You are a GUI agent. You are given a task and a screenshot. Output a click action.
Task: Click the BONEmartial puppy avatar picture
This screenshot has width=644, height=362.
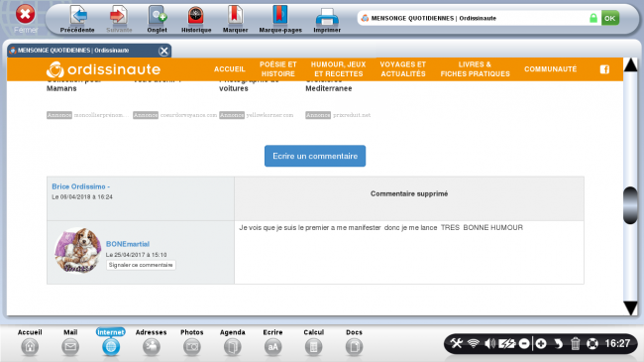coord(78,251)
